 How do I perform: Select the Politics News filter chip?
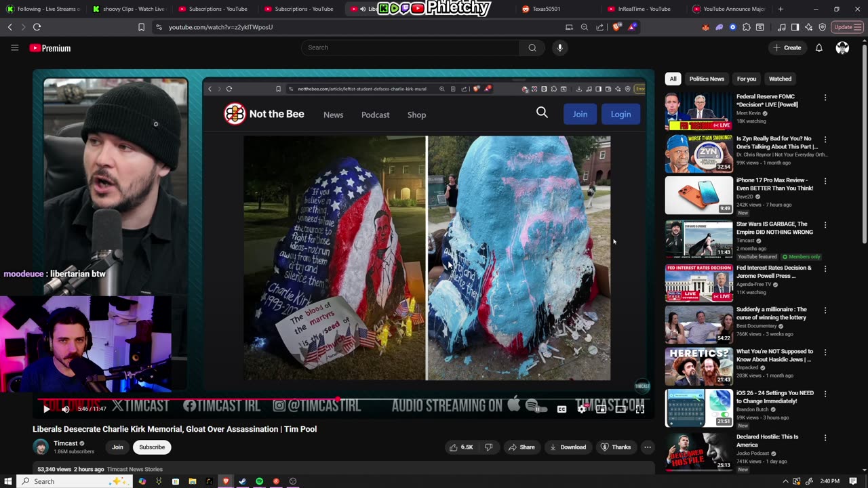click(x=707, y=79)
